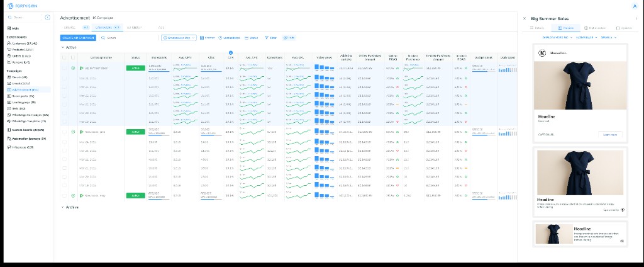Screen dimensions: 644x267
Task: Open the SMS campaigns item
Action: pos(16,108)
